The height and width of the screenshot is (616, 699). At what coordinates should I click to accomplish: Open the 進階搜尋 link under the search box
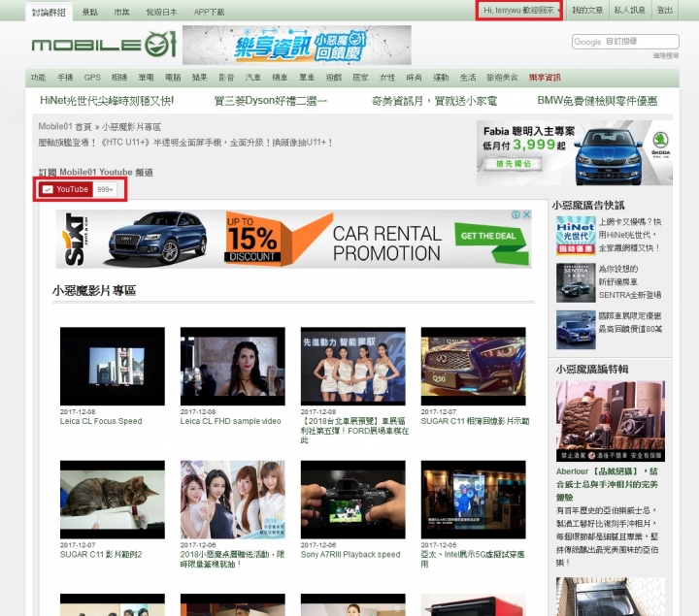pos(666,55)
